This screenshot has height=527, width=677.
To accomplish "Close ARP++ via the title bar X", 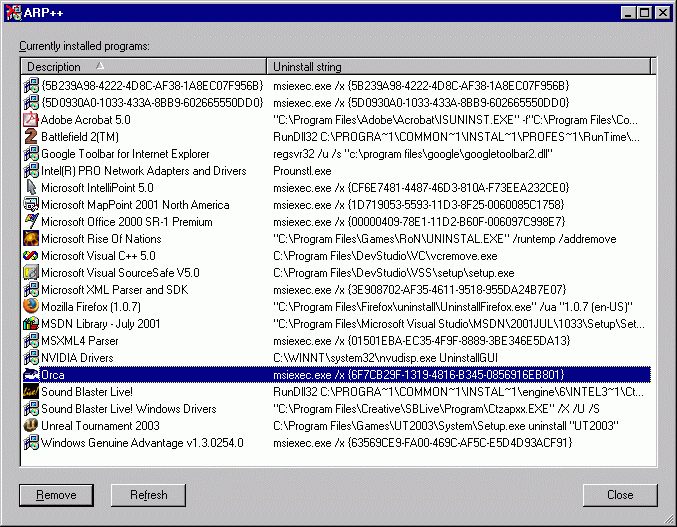I will (x=662, y=13).
